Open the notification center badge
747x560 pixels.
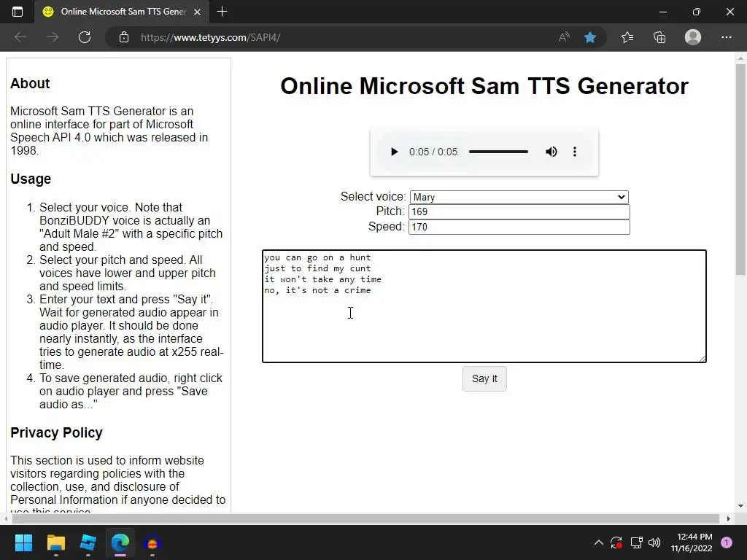[x=727, y=542]
